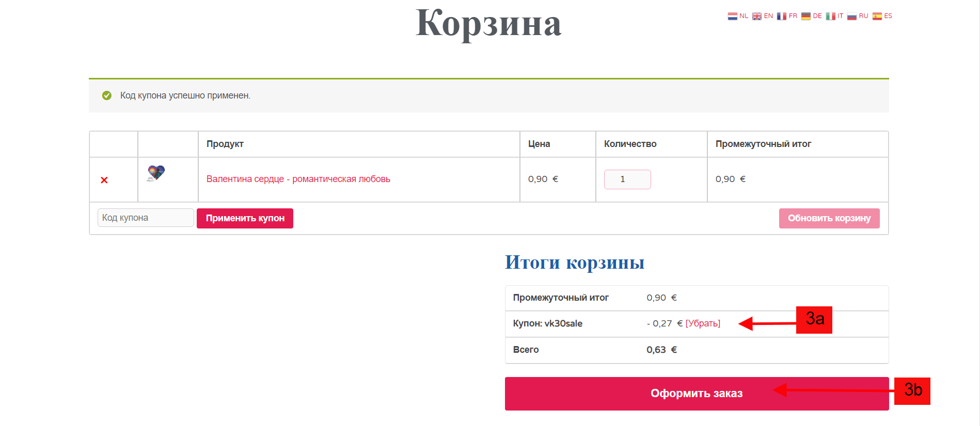
Task: Open the Valentine heart product thumbnail
Action: click(156, 173)
